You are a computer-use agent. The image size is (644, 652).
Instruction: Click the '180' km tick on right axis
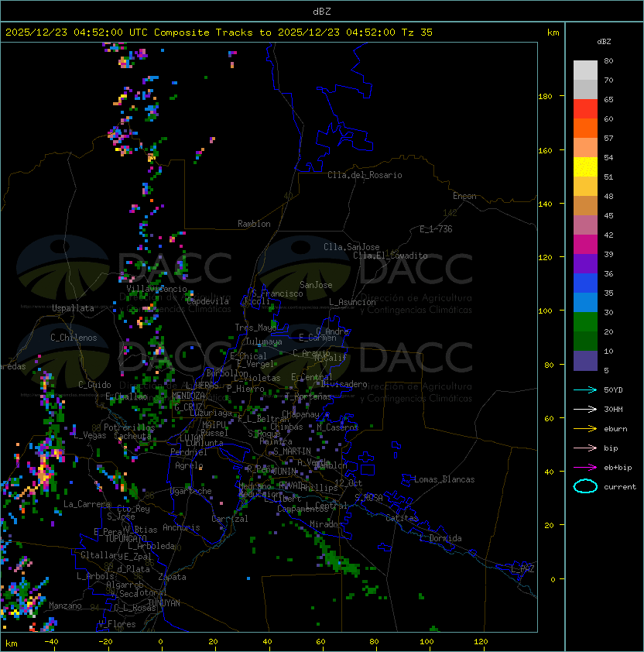(x=545, y=97)
